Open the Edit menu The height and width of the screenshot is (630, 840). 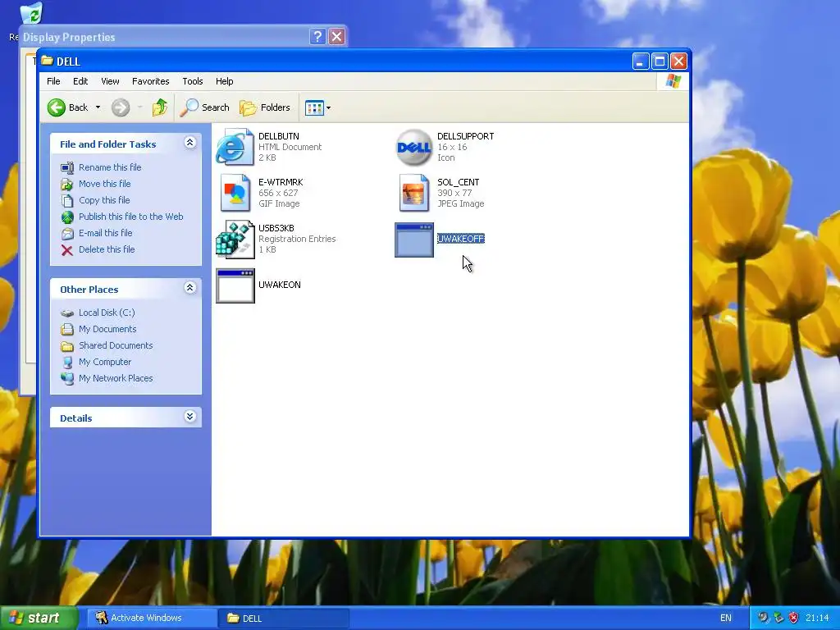(80, 81)
